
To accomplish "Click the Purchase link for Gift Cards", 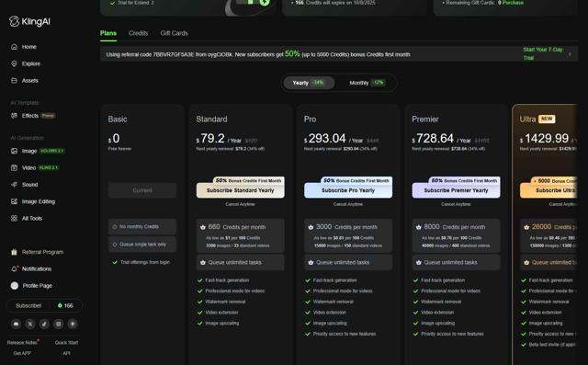I will (x=513, y=3).
